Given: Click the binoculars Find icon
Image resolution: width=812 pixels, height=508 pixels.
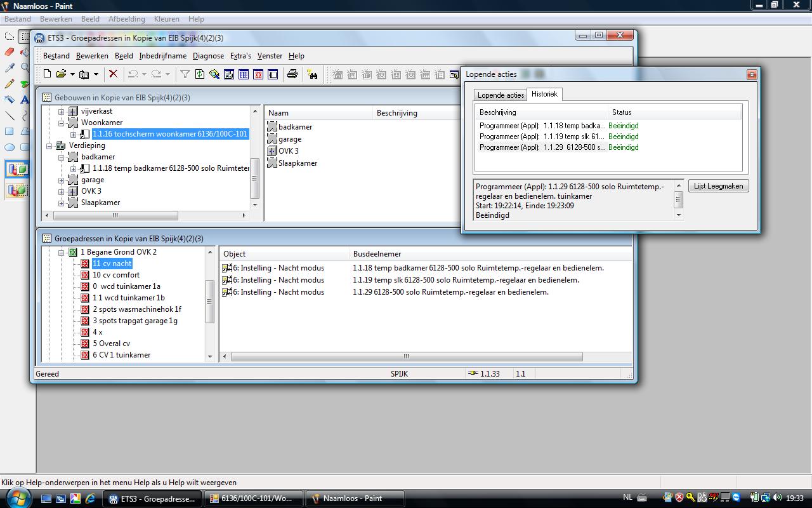Looking at the screenshot, I should (313, 74).
